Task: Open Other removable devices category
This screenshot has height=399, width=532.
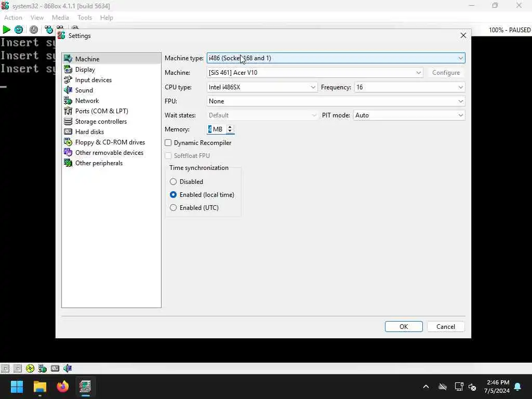Action: tap(111, 153)
